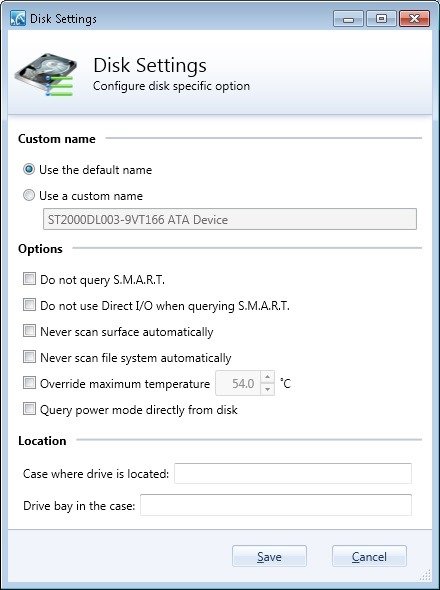
Task: Tick Query power mode directly from disk
Action: tap(29, 409)
